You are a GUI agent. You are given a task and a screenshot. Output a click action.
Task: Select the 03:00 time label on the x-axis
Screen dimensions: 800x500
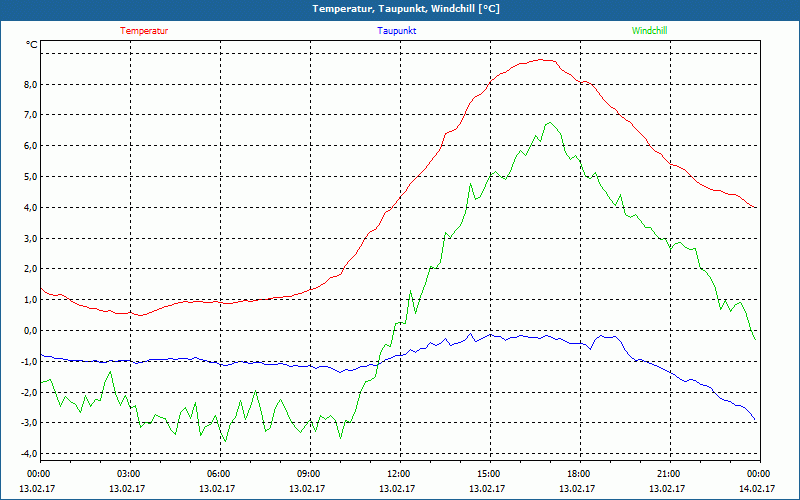(129, 474)
